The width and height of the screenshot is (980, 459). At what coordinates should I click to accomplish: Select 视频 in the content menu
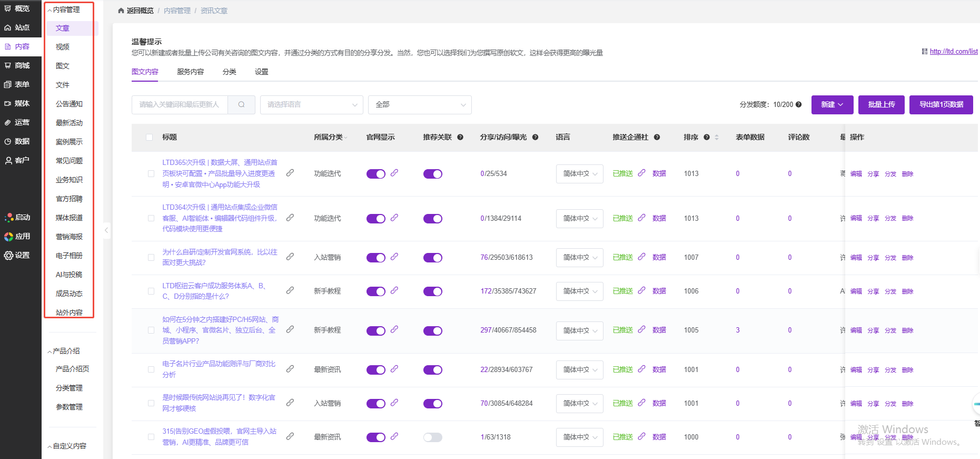(x=63, y=47)
